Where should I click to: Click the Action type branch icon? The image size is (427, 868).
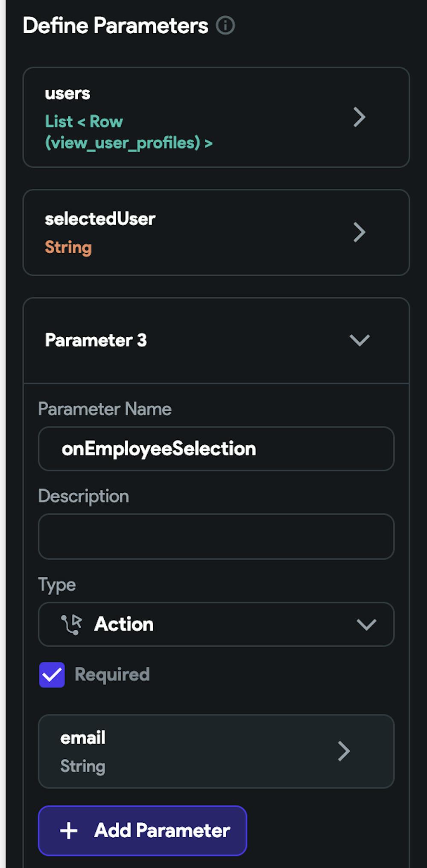coord(71,624)
